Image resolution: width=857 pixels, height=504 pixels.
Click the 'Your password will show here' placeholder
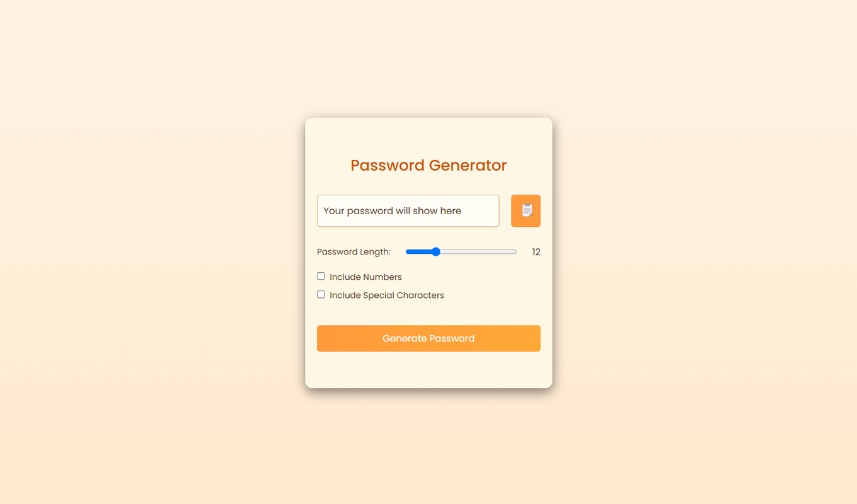point(392,211)
